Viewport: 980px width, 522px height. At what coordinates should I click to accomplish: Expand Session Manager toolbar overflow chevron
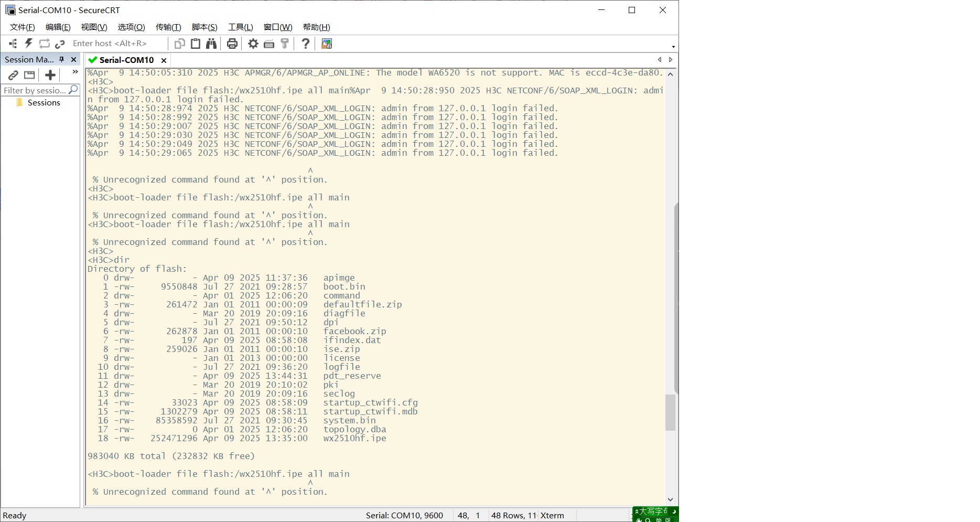[75, 72]
